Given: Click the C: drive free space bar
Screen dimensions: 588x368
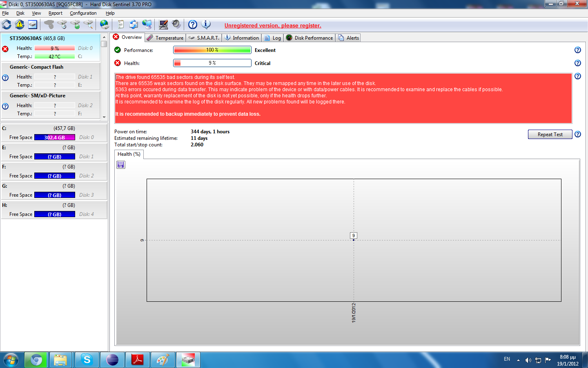Looking at the screenshot, I should pyautogui.click(x=55, y=137).
